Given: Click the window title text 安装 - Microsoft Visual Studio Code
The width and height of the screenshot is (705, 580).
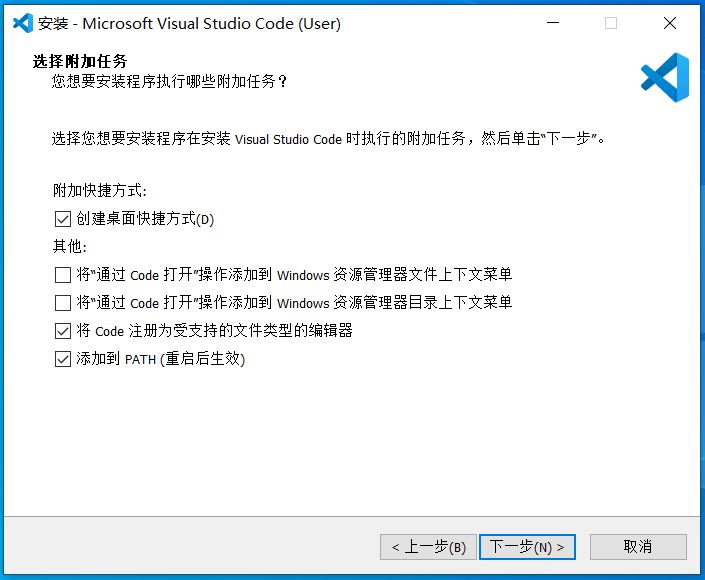Looking at the screenshot, I should tap(190, 23).
